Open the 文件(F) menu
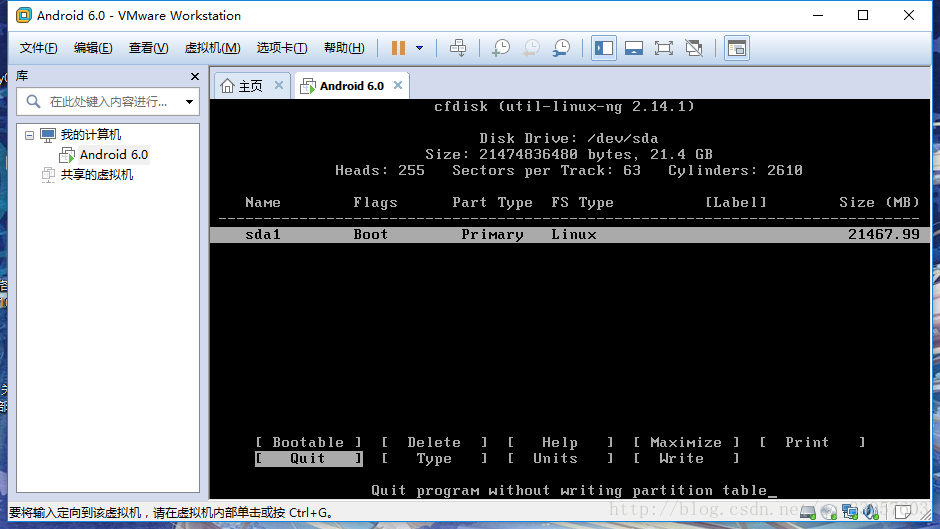Viewport: 940px width, 529px height. tap(38, 48)
